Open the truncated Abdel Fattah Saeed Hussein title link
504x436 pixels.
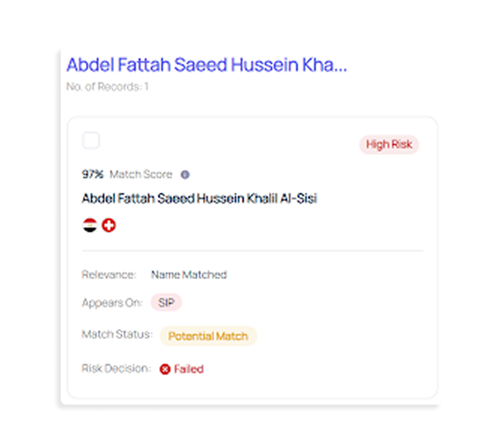[x=206, y=65]
